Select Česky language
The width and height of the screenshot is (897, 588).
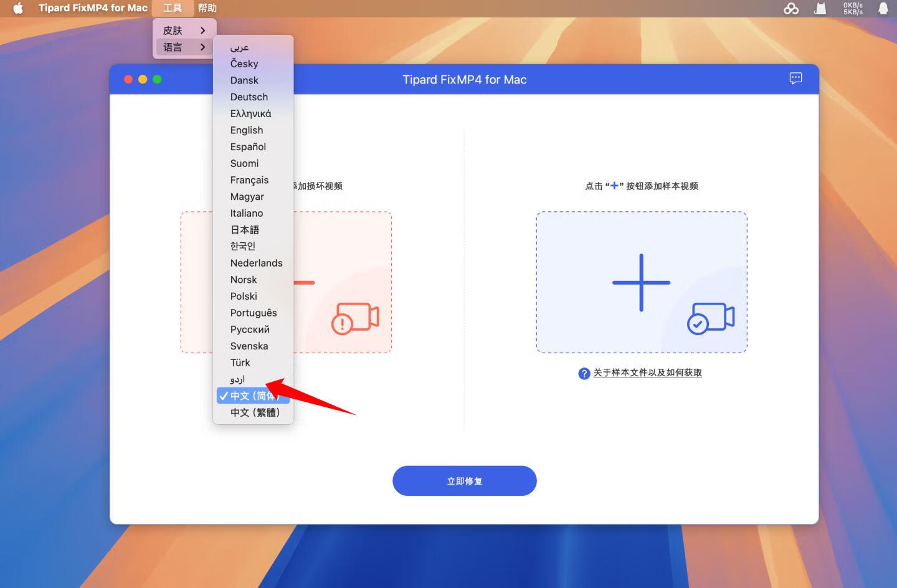coord(253,64)
